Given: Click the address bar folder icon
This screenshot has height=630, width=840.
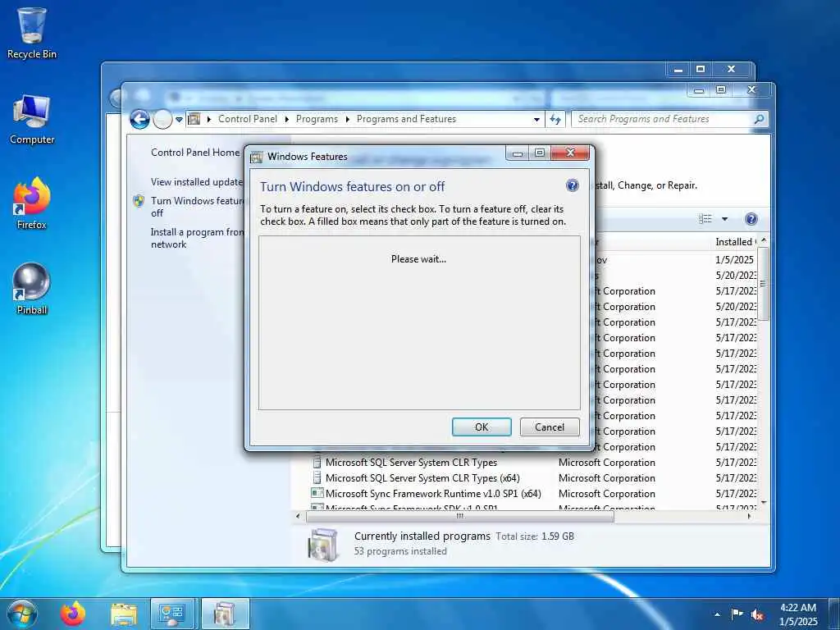Looking at the screenshot, I should point(194,119).
